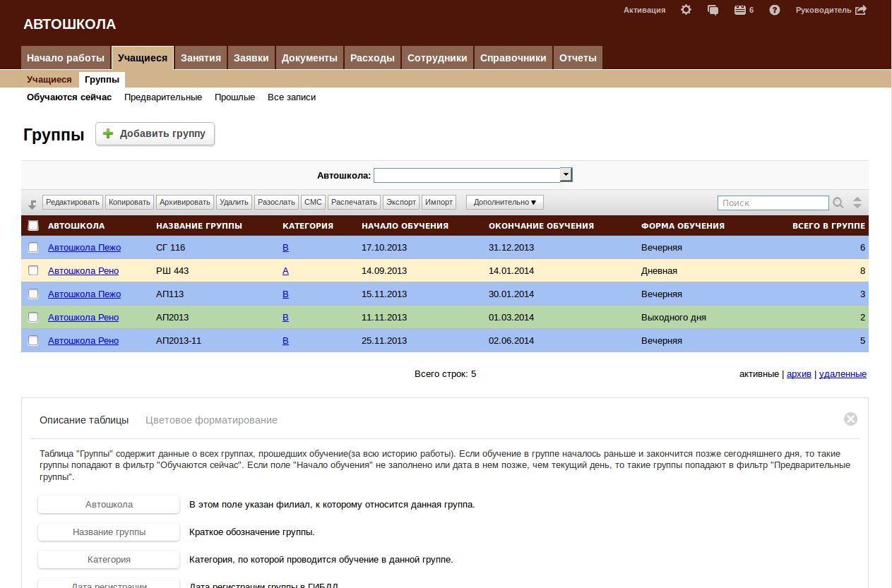Toggle the select-all checkbox in table header
The height and width of the screenshot is (588, 892).
click(x=33, y=226)
